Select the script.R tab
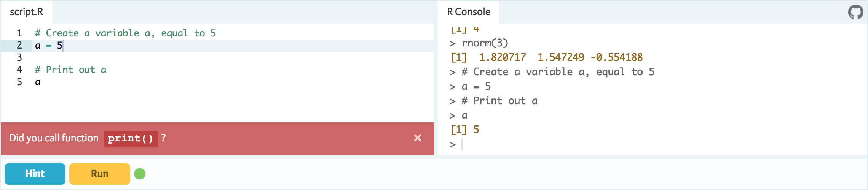The width and height of the screenshot is (868, 190). pos(27,12)
